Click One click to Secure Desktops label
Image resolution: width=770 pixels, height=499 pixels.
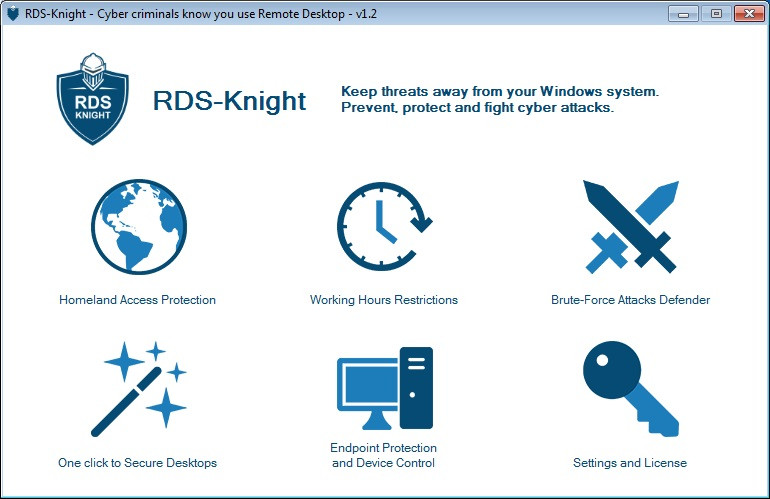(x=138, y=463)
